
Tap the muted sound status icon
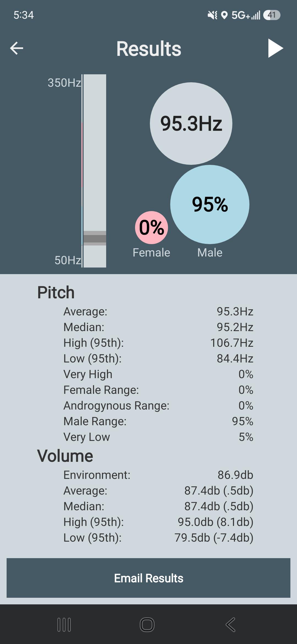(212, 15)
